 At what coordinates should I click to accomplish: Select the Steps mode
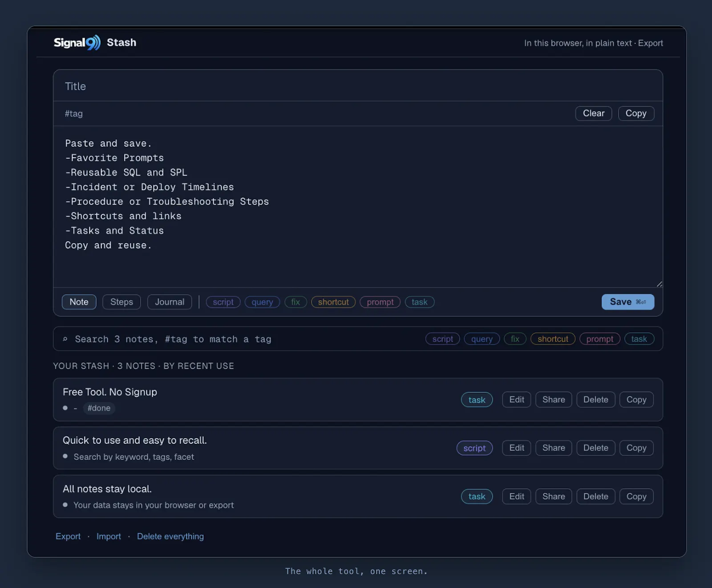click(121, 302)
